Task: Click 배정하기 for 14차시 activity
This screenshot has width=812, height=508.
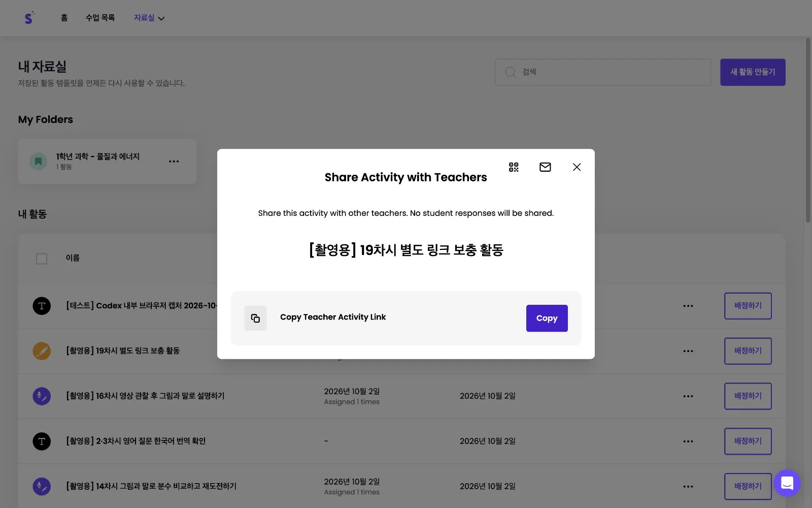Action: (748, 487)
